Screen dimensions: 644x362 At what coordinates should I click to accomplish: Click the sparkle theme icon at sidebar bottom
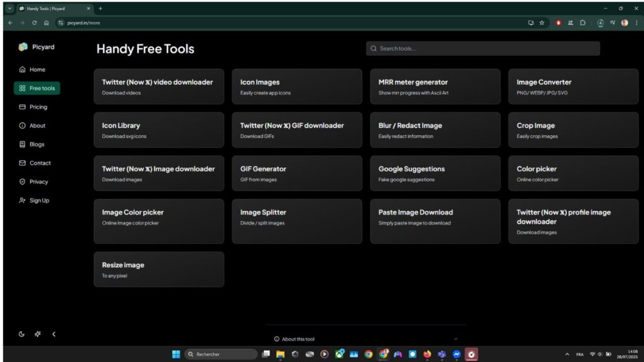[x=38, y=334]
